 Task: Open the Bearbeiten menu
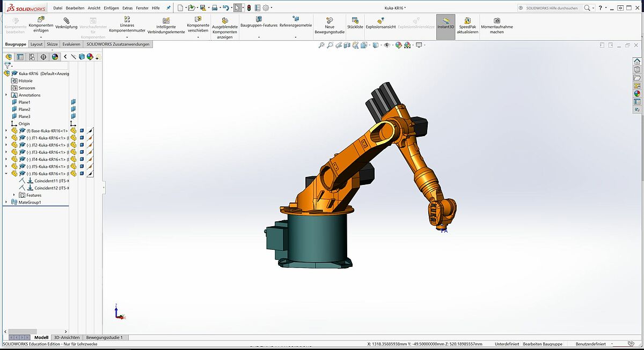point(75,8)
